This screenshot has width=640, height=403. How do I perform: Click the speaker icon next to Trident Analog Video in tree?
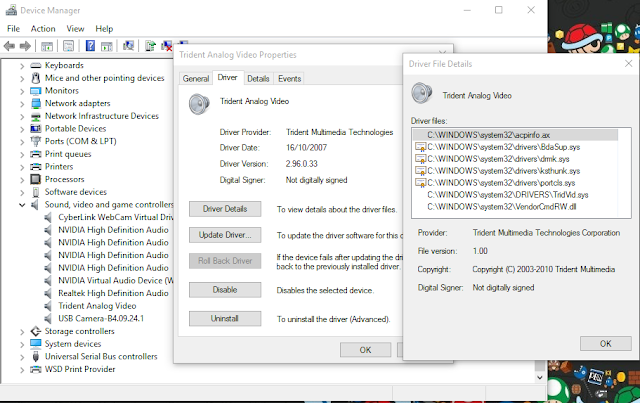pyautogui.click(x=48, y=306)
